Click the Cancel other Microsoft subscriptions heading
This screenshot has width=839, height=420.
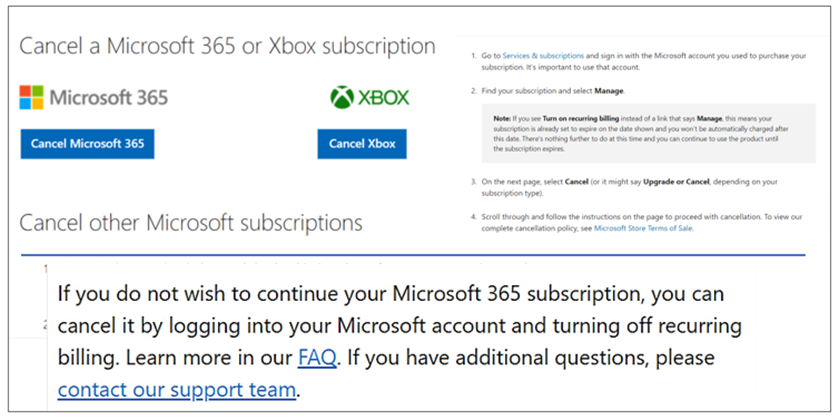191,221
